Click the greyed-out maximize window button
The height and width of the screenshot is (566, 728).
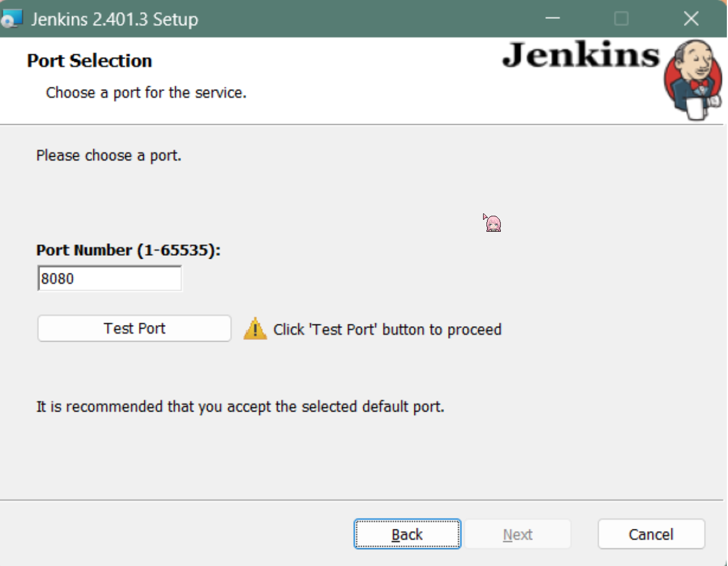[621, 19]
